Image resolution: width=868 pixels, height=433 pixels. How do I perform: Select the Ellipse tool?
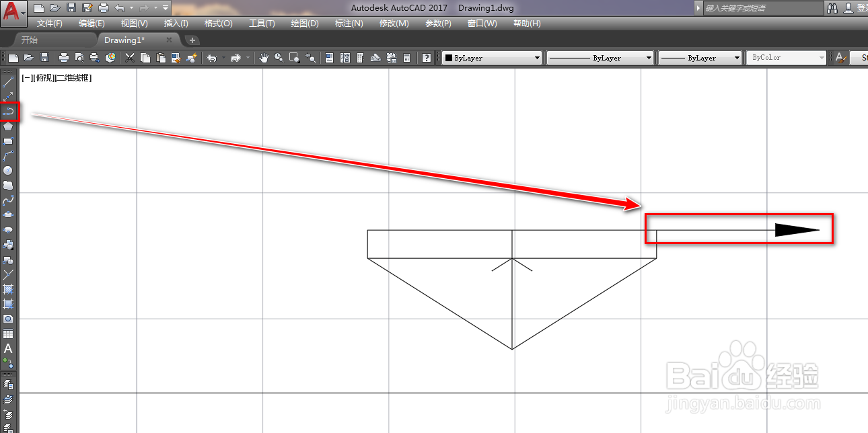coord(8,214)
